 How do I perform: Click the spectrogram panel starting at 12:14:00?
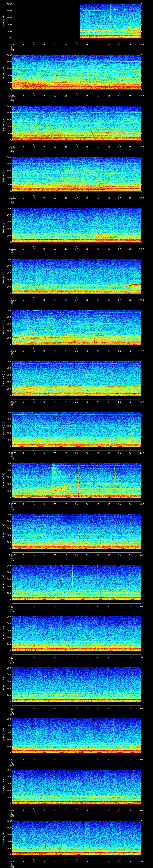(77, 531)
